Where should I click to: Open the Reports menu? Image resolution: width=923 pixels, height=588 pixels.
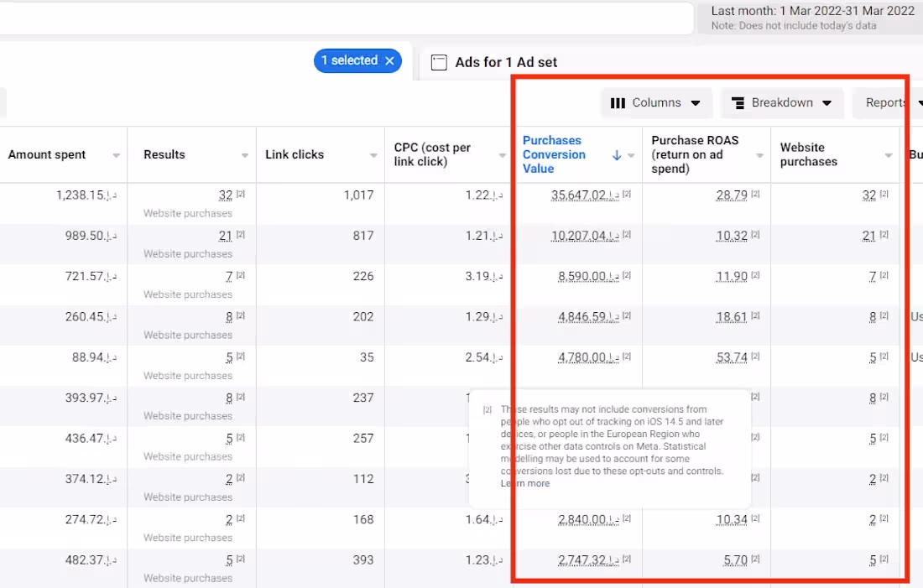tap(886, 103)
